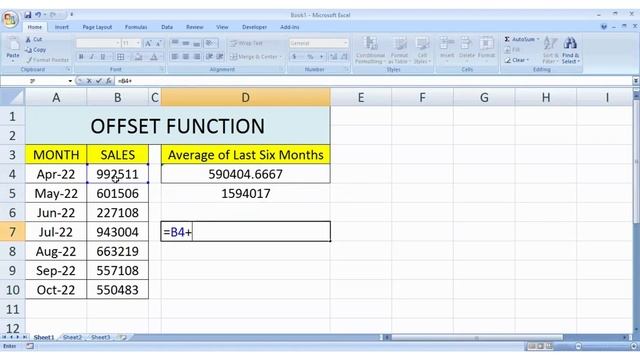Open Cell Styles gallery
640x360 pixels.
click(422, 50)
